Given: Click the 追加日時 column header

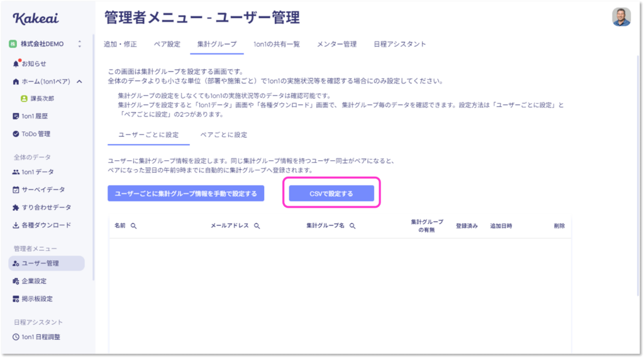Looking at the screenshot, I should (x=501, y=226).
